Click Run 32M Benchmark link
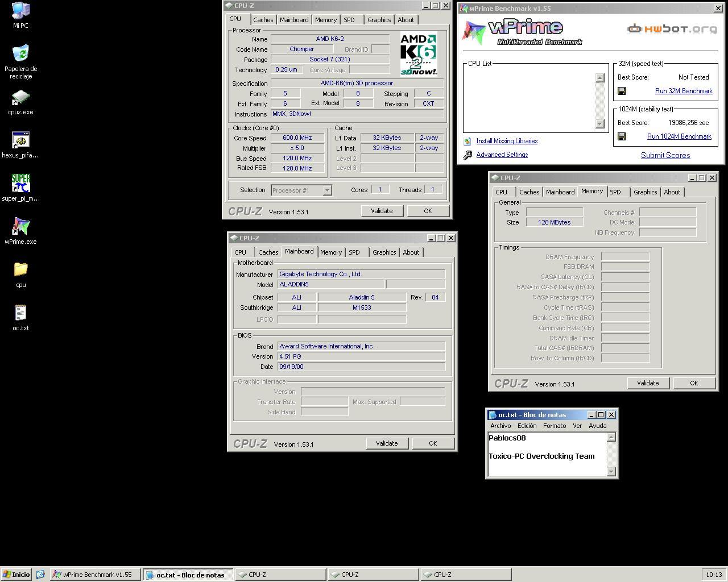Screen dimensions: 728x582 pyautogui.click(x=684, y=91)
